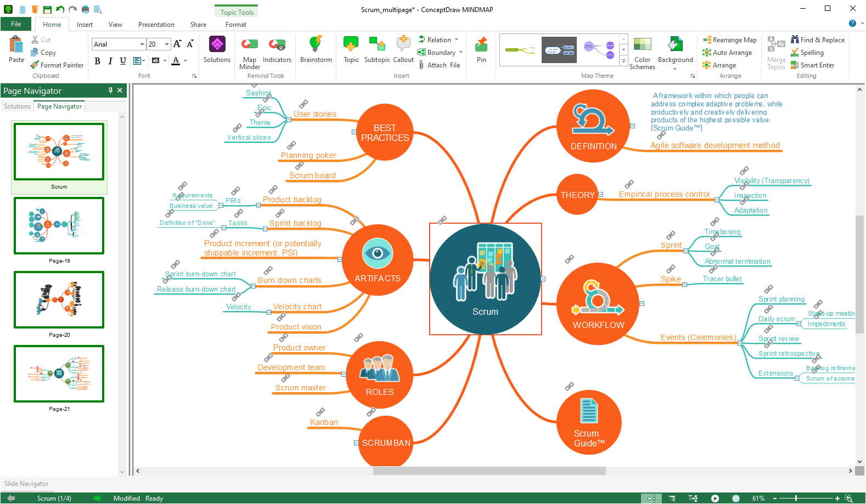
Task: Shrink font size with the smaller A icon
Action: click(190, 44)
